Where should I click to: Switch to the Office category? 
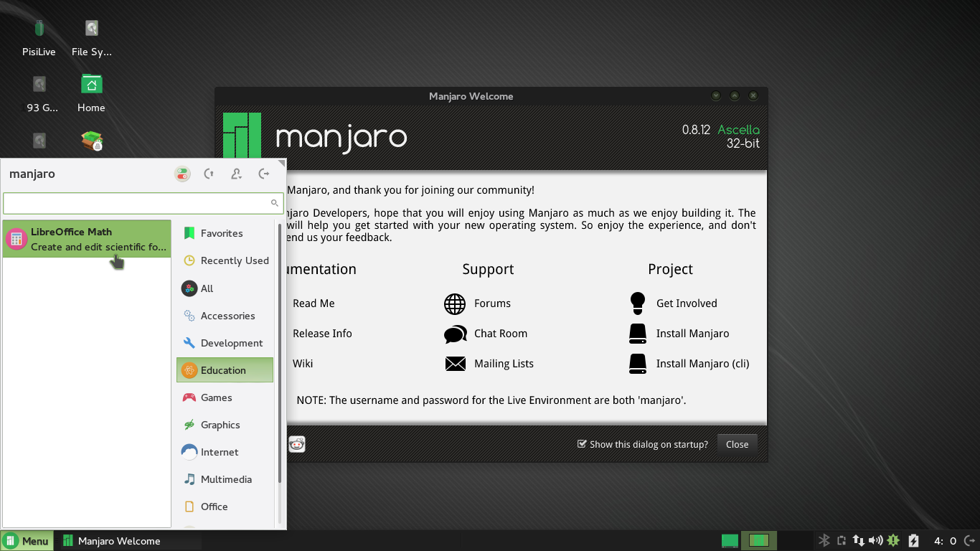(215, 507)
